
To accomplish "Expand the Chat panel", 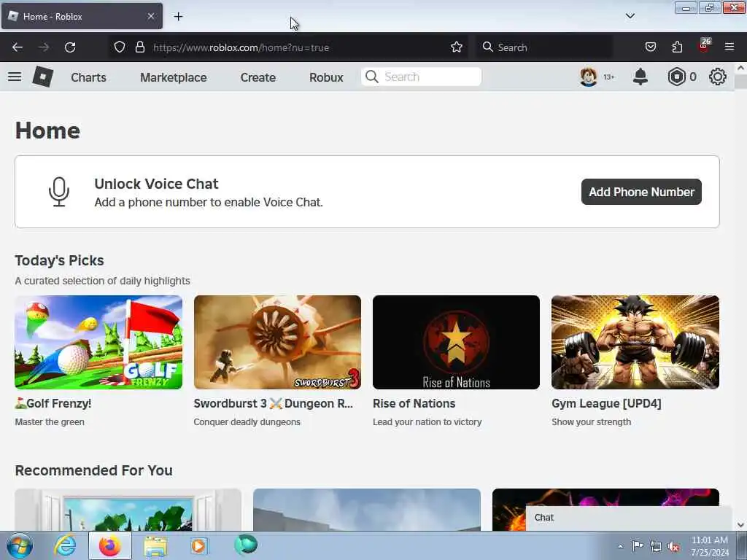I will pos(628,518).
